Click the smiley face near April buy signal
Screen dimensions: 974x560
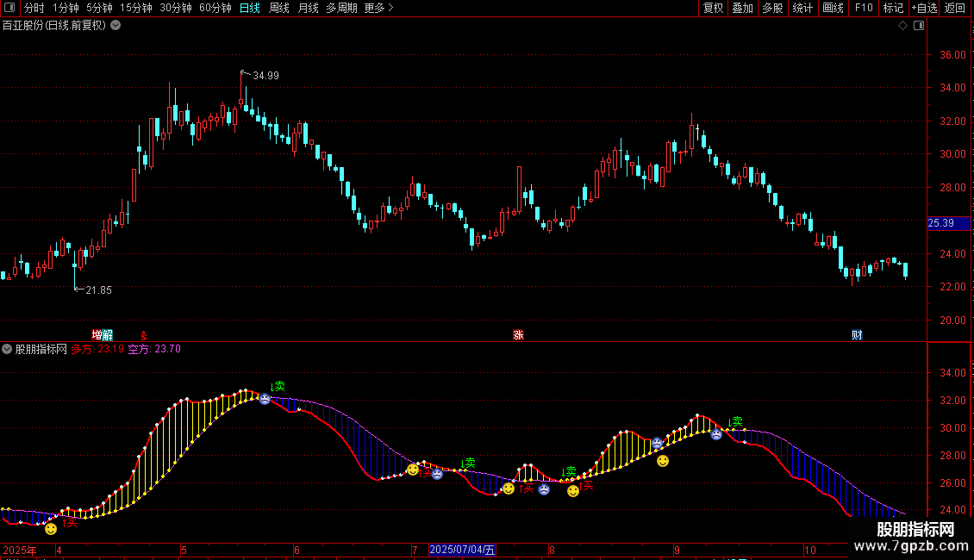pyautogui.click(x=51, y=529)
